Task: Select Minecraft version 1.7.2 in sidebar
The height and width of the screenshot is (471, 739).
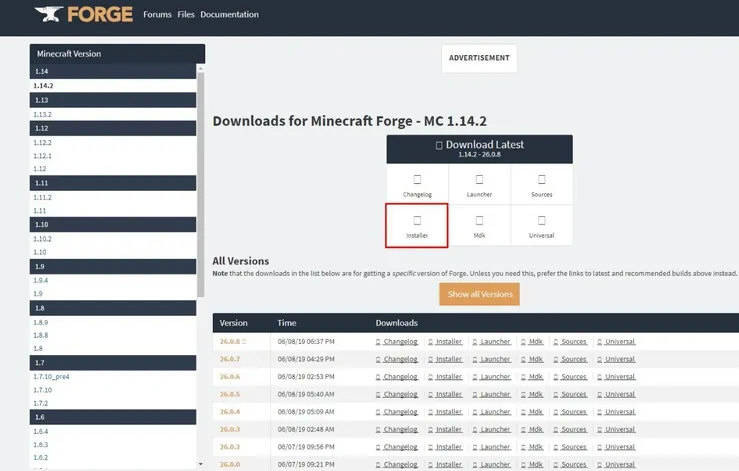Action: pos(41,403)
